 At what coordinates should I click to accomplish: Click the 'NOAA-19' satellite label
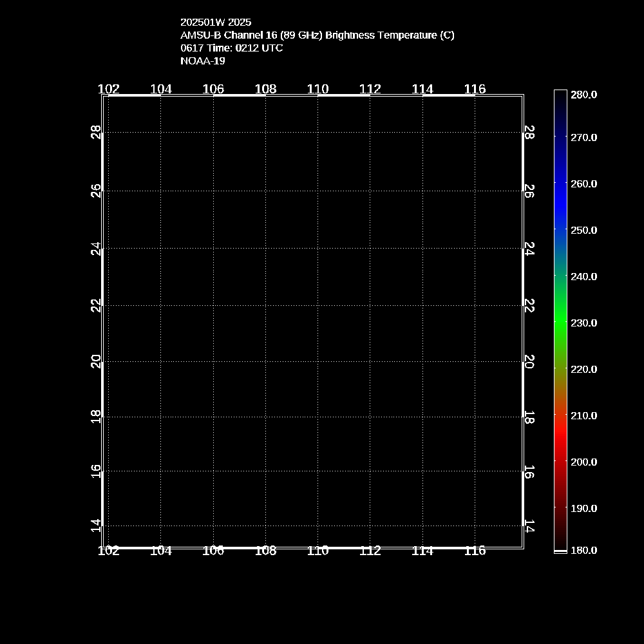pyautogui.click(x=202, y=61)
